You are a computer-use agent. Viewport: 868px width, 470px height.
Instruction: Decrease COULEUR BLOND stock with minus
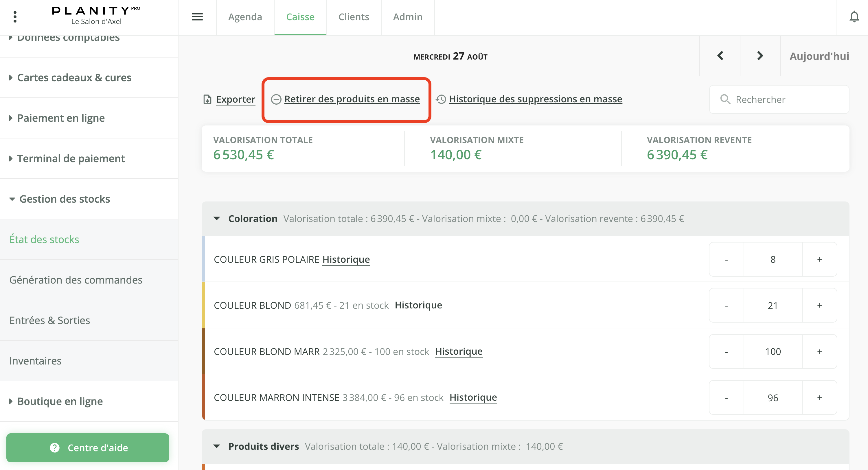(x=726, y=306)
